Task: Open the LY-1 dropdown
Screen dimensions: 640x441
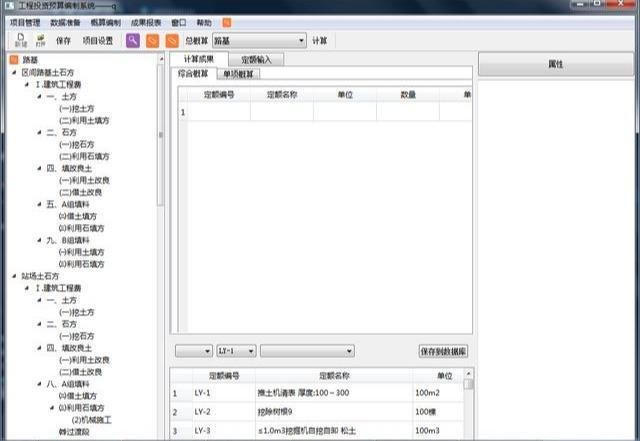Action: click(236, 351)
